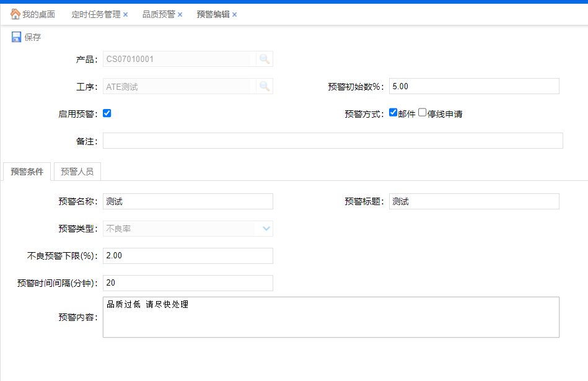The width and height of the screenshot is (588, 381).
Task: Toggle the 启用预警 checkbox
Action: point(107,113)
